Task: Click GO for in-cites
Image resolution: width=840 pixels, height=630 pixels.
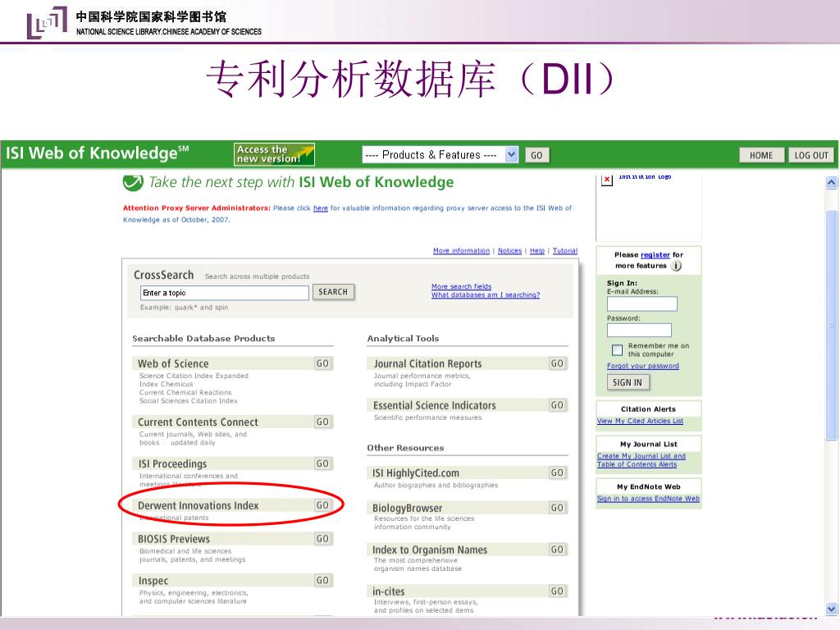Action: 557,591
